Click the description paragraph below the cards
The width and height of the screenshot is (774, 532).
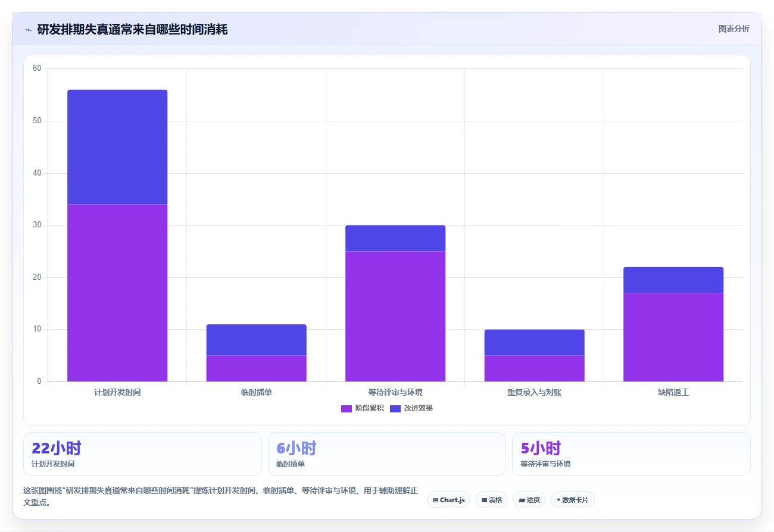point(220,496)
